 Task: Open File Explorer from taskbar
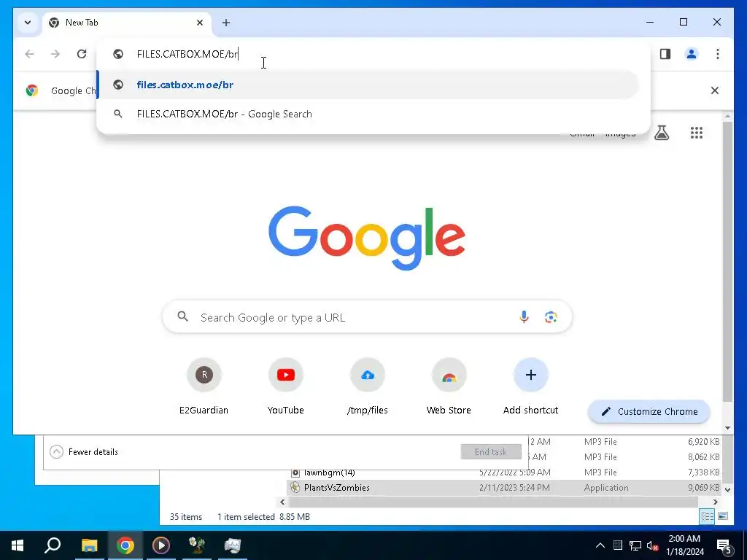[x=89, y=545]
